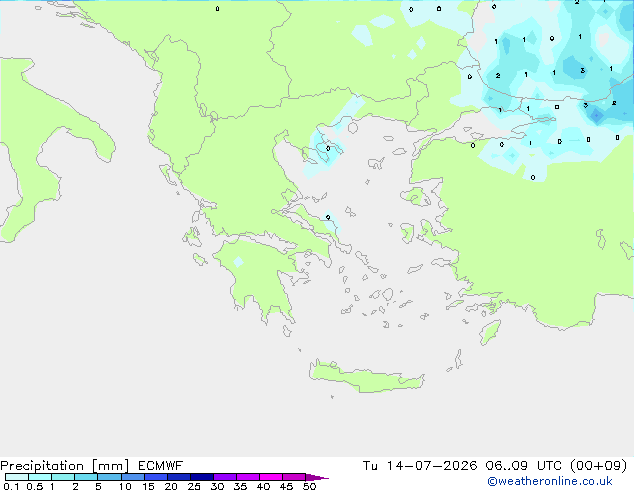Click the 1–2 mm legend color swatch
This screenshot has height=490, width=634.
click(x=63, y=477)
